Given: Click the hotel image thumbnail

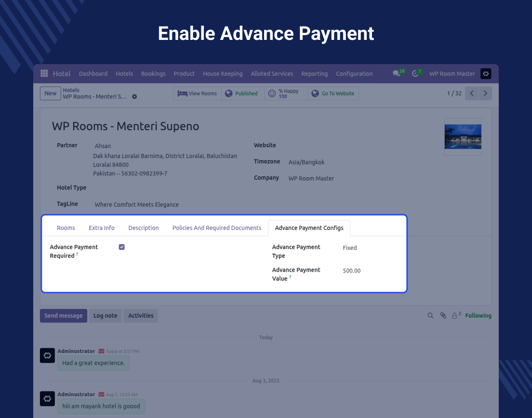Looking at the screenshot, I should pyautogui.click(x=463, y=137).
